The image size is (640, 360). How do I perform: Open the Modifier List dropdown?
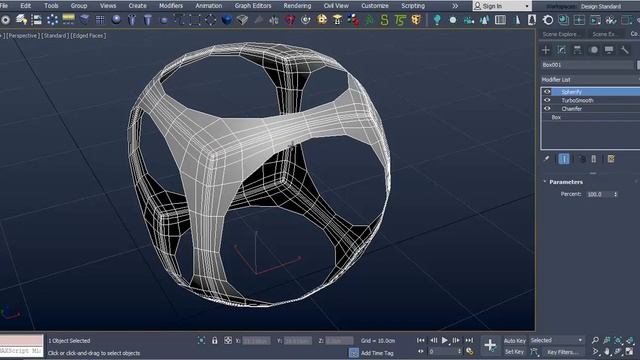click(x=590, y=80)
